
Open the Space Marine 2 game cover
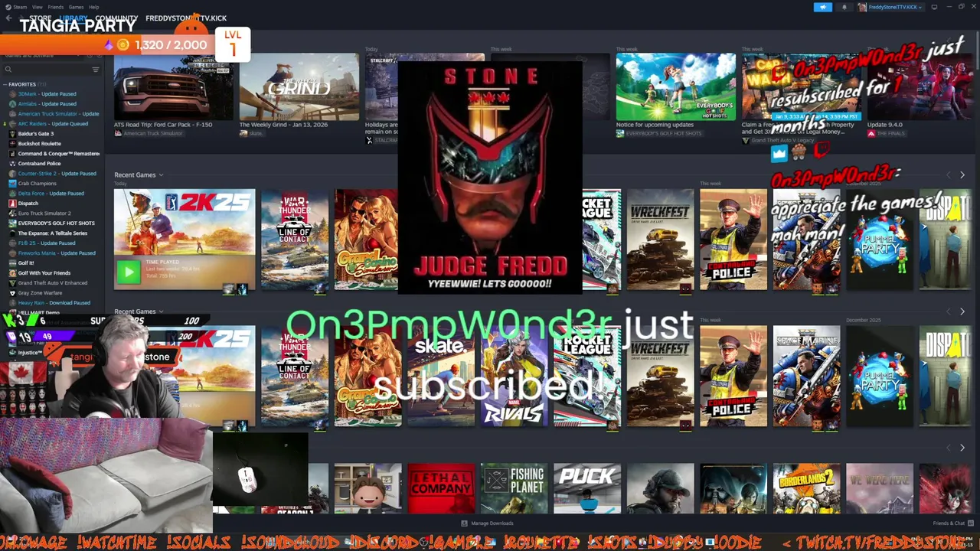coord(806,377)
